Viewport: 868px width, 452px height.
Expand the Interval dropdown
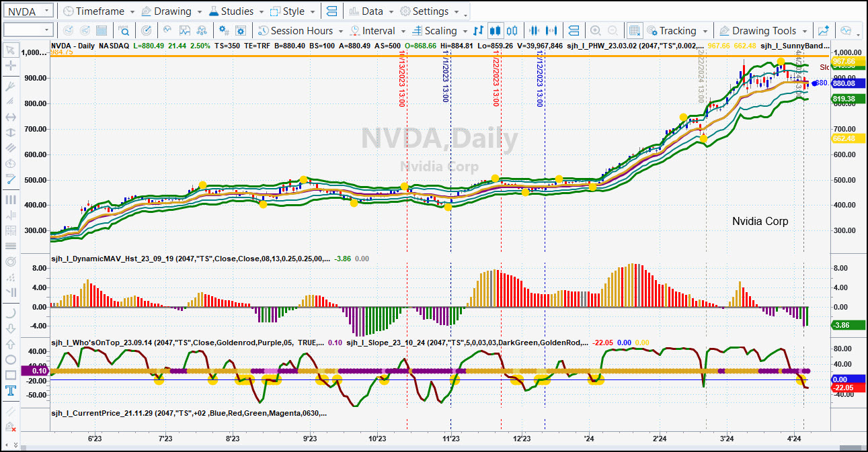403,31
